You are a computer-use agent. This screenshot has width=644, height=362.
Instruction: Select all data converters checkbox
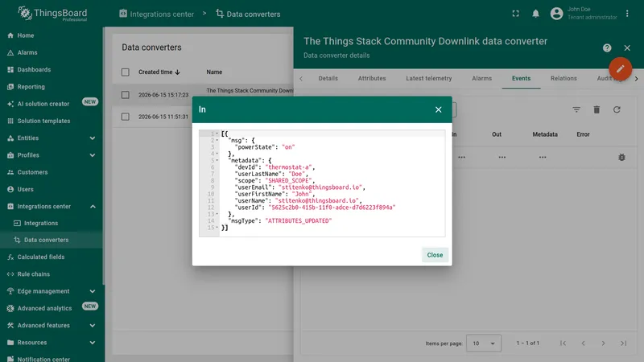pyautogui.click(x=126, y=72)
